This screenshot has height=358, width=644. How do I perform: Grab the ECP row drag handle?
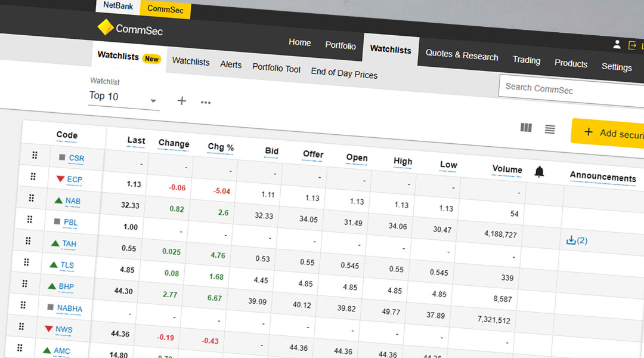point(33,177)
